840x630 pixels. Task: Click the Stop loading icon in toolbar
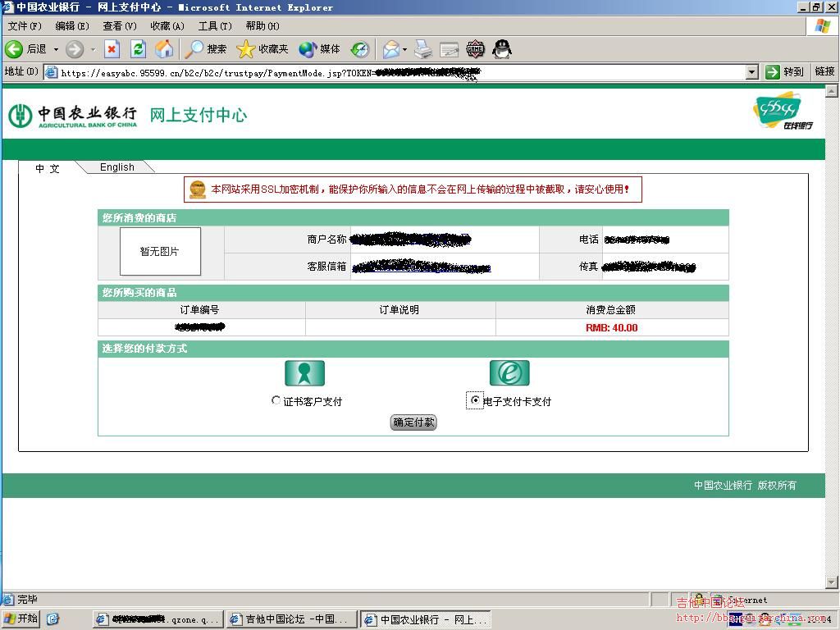click(x=112, y=49)
